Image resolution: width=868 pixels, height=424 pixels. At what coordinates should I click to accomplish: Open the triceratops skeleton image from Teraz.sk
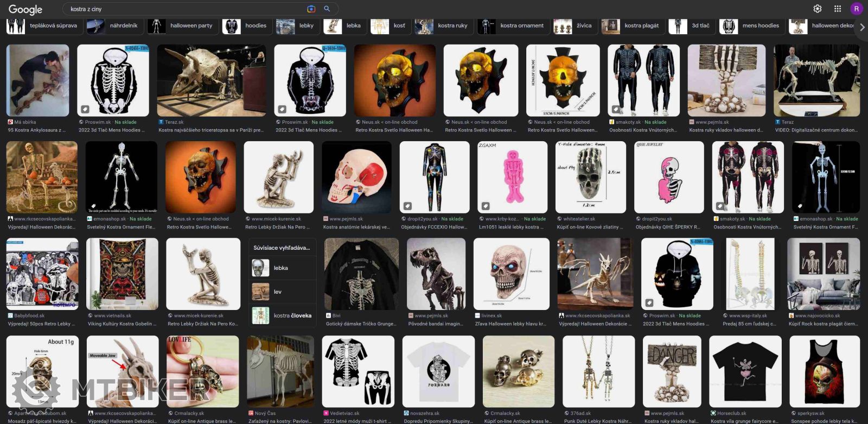211,80
